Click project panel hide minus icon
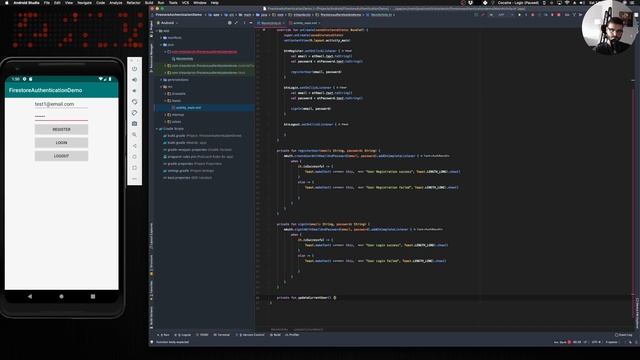The image size is (640, 360). point(251,23)
